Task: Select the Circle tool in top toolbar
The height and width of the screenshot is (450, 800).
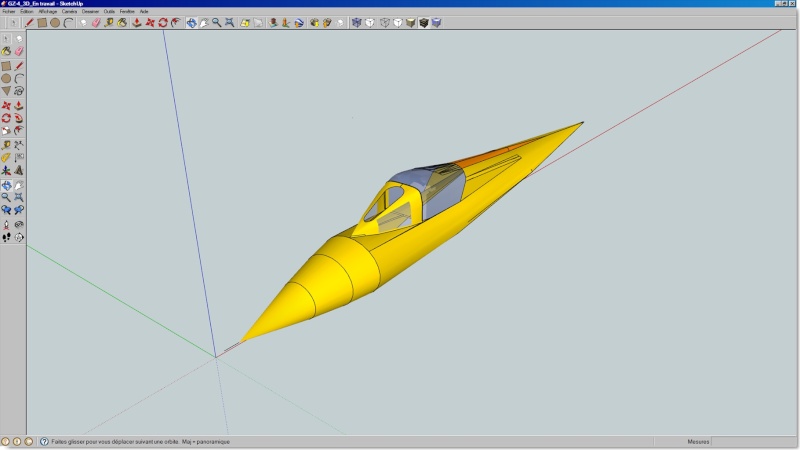Action: [55, 22]
